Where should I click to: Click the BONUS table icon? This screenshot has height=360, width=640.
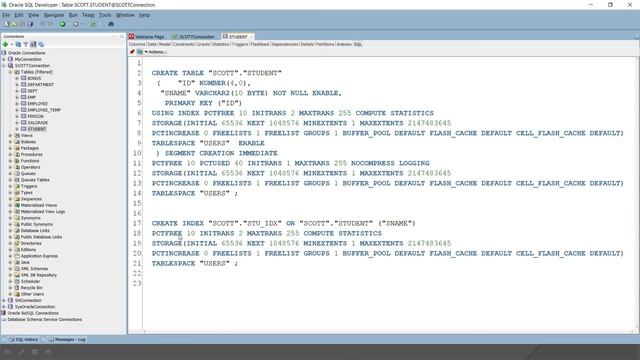click(24, 78)
